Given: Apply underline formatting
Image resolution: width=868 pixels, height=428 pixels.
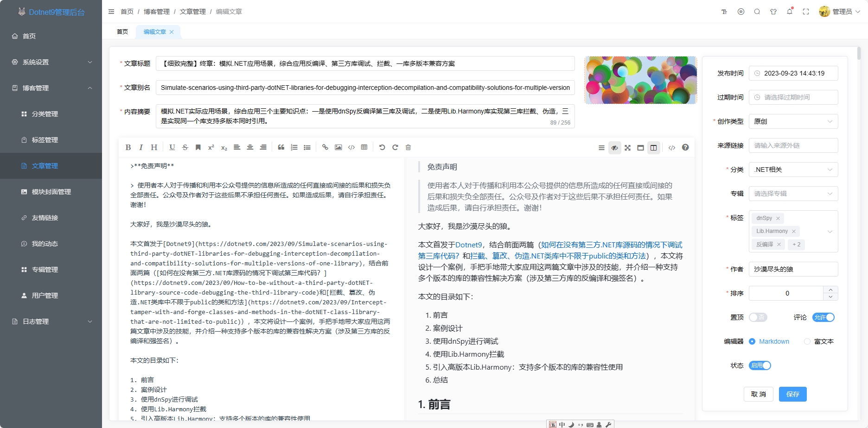Looking at the screenshot, I should click(x=172, y=147).
